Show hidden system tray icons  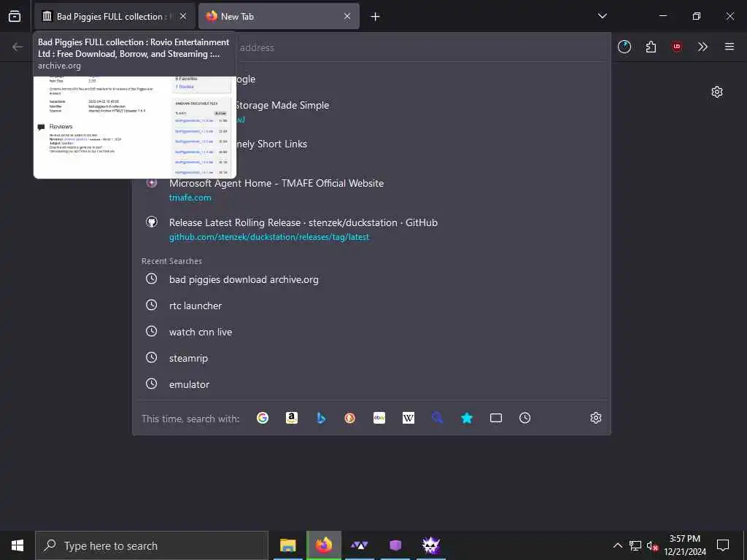pos(617,545)
